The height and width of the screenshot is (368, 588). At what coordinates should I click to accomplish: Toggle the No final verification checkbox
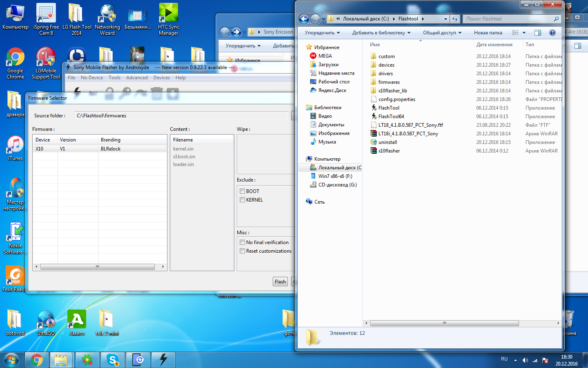243,242
